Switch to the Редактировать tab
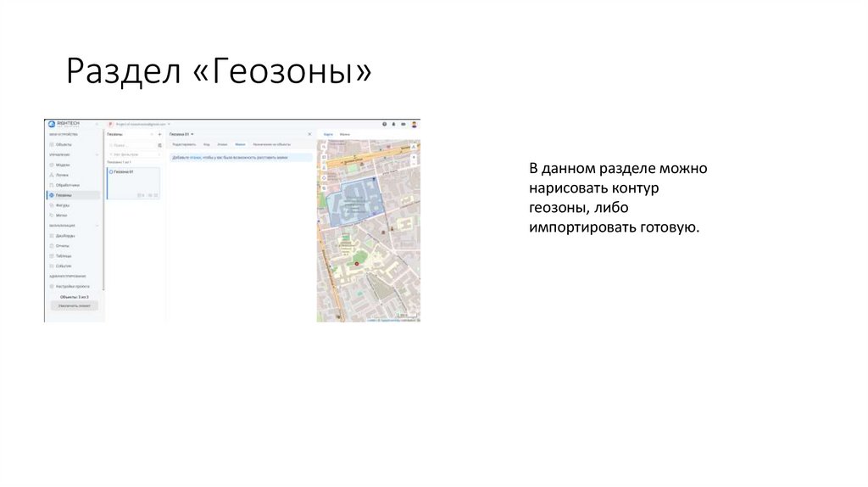This screenshot has height=487, width=868. pos(184,144)
